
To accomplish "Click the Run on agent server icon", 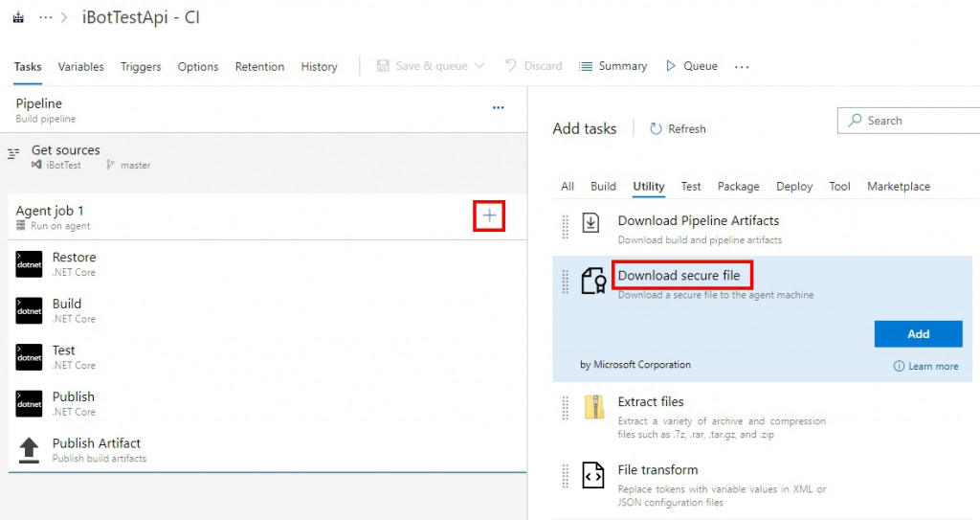I will click(21, 225).
